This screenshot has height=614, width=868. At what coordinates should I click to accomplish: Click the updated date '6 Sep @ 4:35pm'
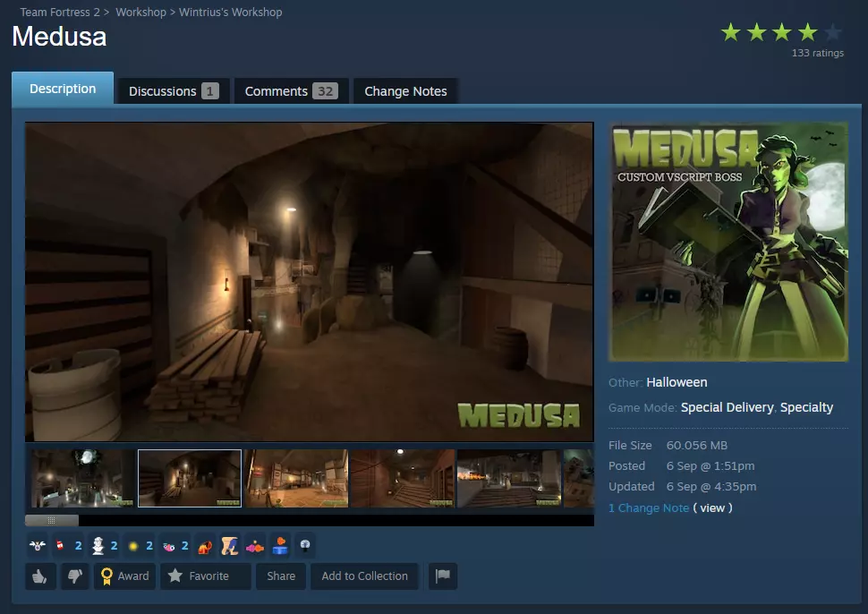click(711, 487)
